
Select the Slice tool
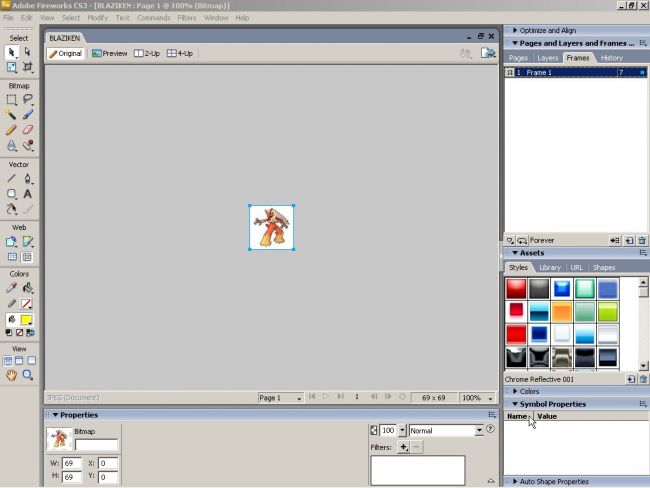click(28, 242)
